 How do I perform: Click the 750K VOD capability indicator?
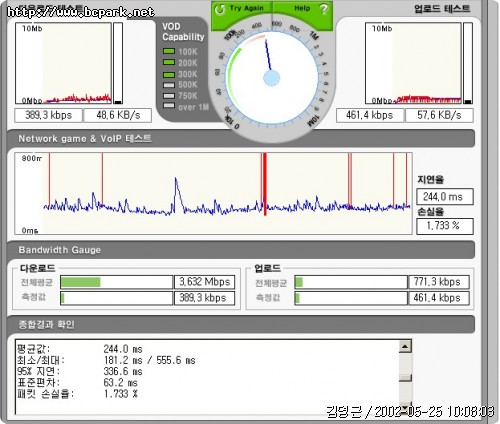(x=169, y=96)
